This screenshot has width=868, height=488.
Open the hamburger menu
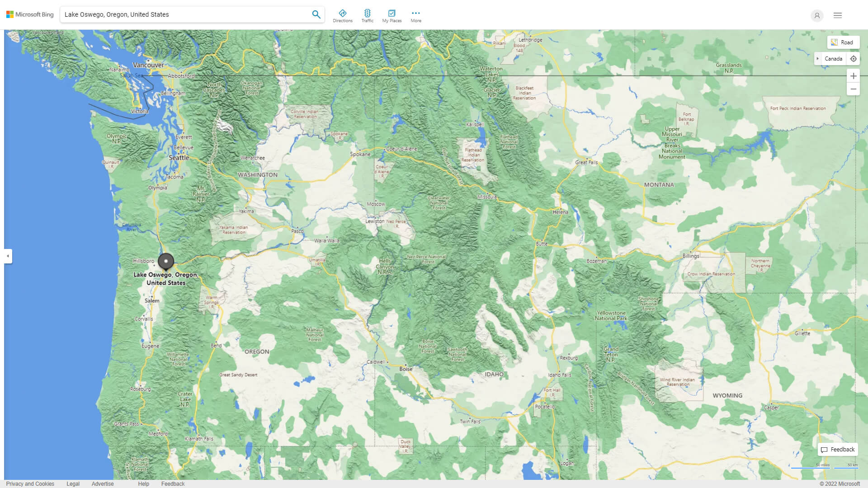[837, 15]
